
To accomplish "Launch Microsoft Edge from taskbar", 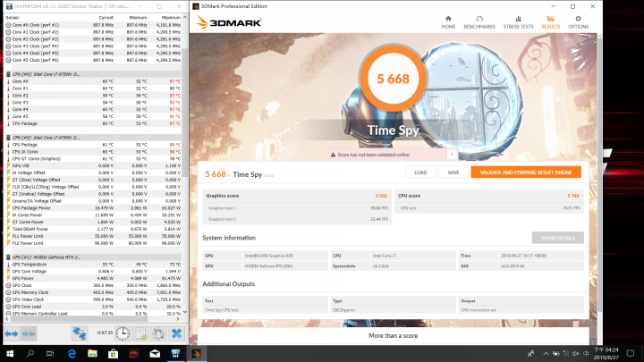I will [x=72, y=353].
